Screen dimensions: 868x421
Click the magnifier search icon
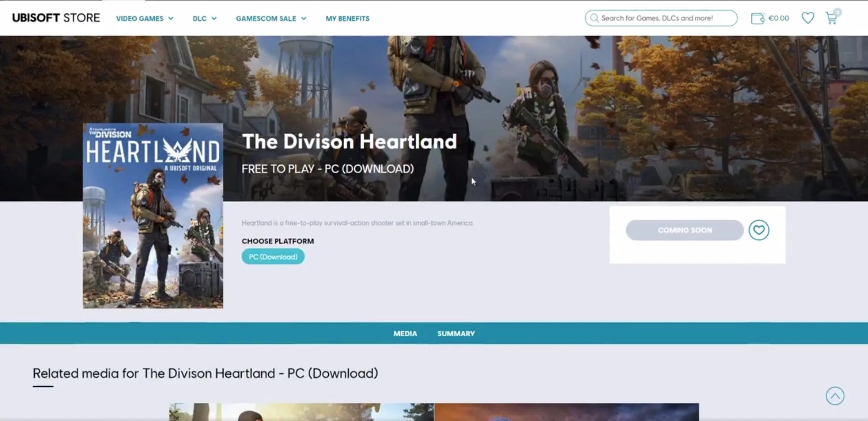pyautogui.click(x=594, y=18)
